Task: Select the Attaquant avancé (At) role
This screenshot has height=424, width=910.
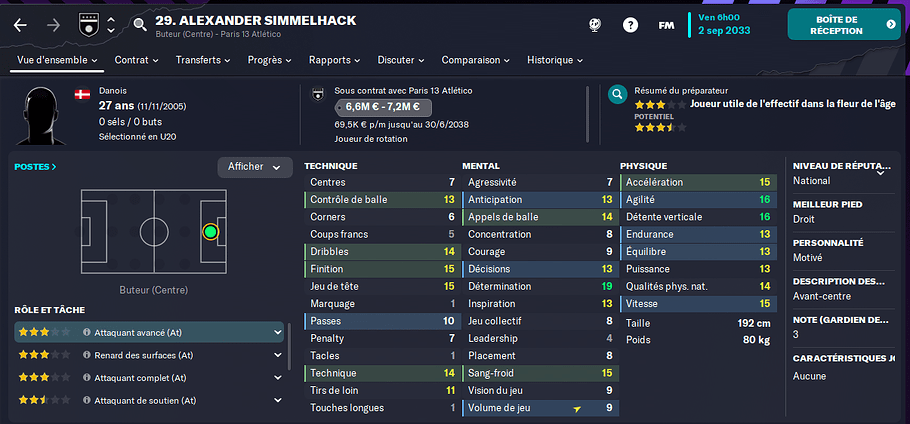Action: pos(149,332)
